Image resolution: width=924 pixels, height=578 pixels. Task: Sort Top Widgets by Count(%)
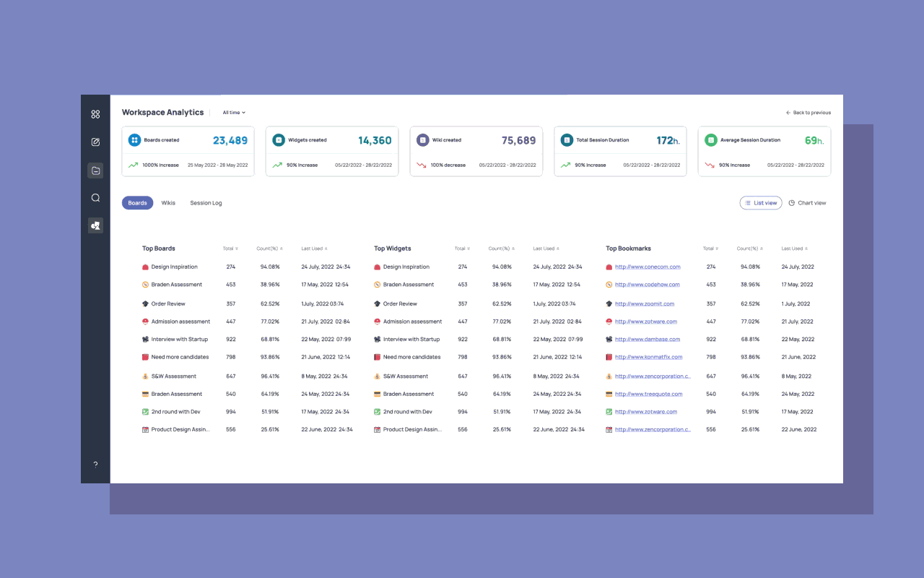pyautogui.click(x=502, y=249)
